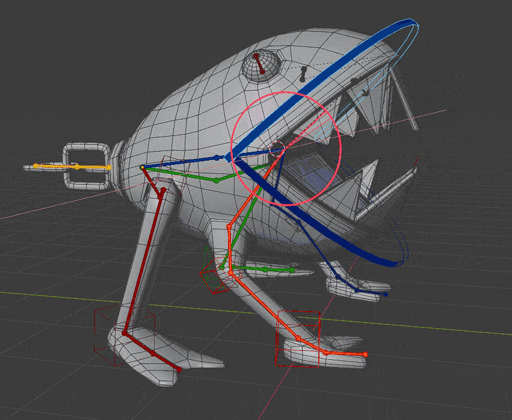Select the orange front lower leg bone
This screenshot has width=512, height=420.
(x=264, y=305)
